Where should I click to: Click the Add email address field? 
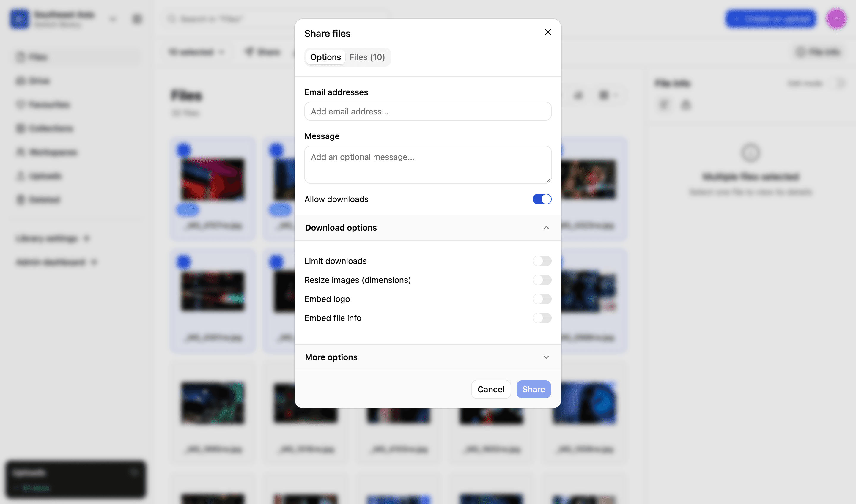[428, 111]
